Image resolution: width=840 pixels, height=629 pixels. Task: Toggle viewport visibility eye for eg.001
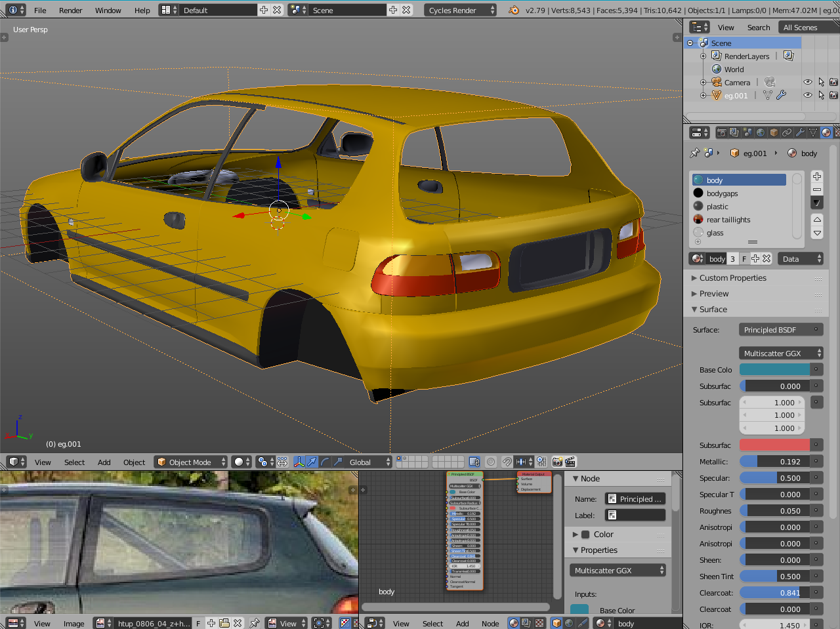[808, 95]
